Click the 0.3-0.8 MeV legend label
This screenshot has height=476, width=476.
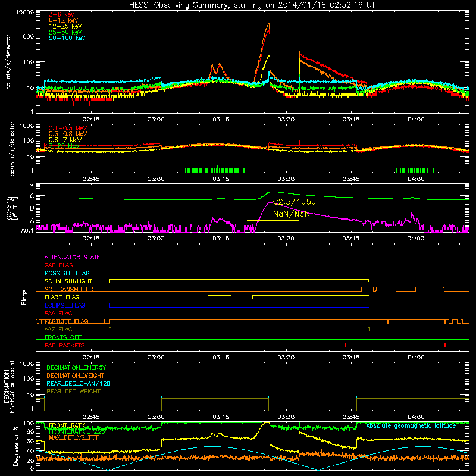pyautogui.click(x=68, y=134)
